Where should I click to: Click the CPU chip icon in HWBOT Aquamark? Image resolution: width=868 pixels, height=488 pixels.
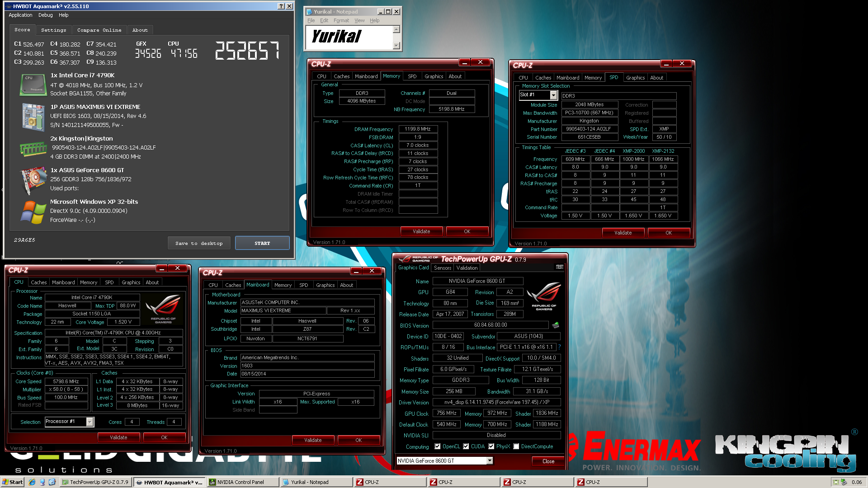point(33,85)
